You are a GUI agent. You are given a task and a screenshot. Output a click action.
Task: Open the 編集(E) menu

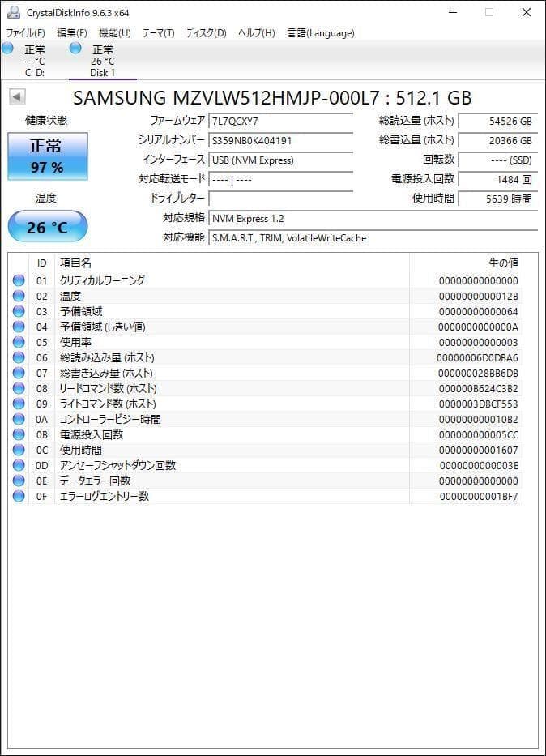pos(72,32)
